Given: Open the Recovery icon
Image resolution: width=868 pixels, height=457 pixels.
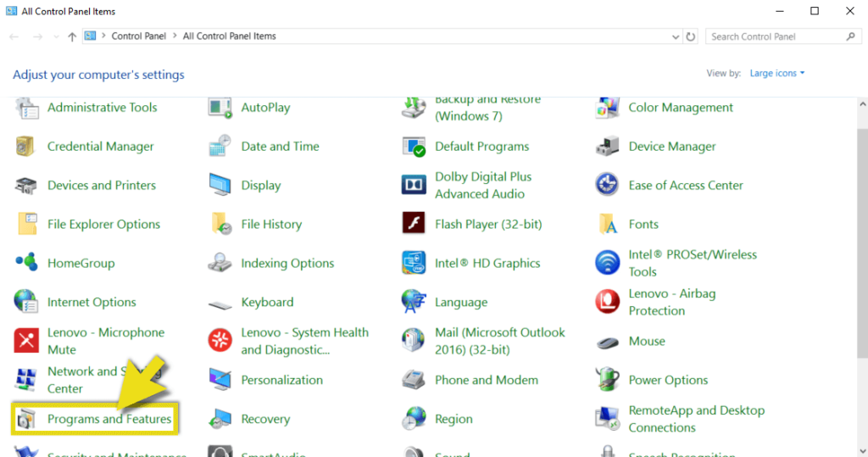Looking at the screenshot, I should (220, 420).
